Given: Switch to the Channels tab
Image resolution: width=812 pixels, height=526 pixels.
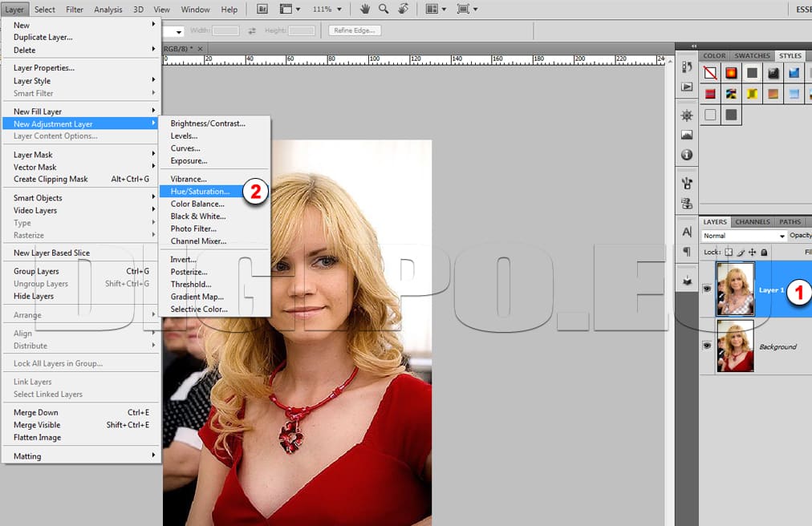Looking at the screenshot, I should (752, 222).
